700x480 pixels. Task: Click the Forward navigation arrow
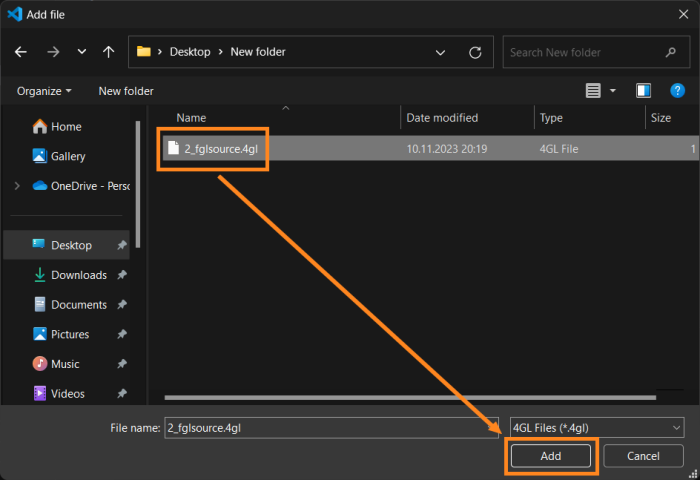pyautogui.click(x=53, y=52)
